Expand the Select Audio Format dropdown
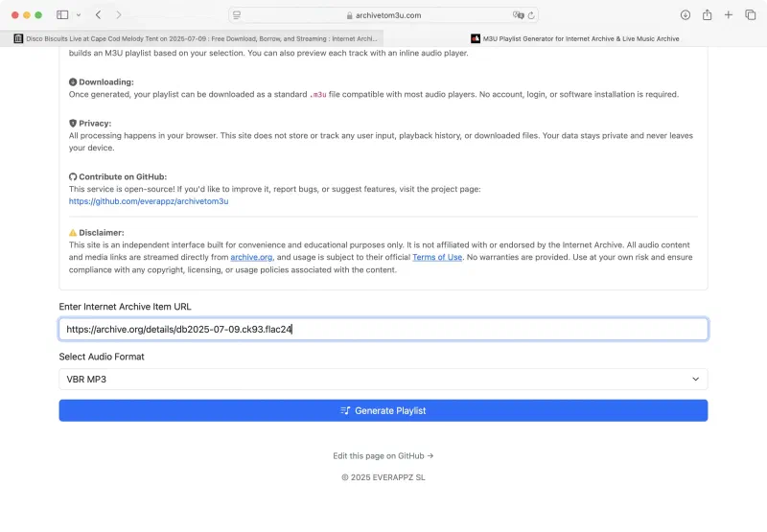This screenshot has width=767, height=532. click(383, 379)
